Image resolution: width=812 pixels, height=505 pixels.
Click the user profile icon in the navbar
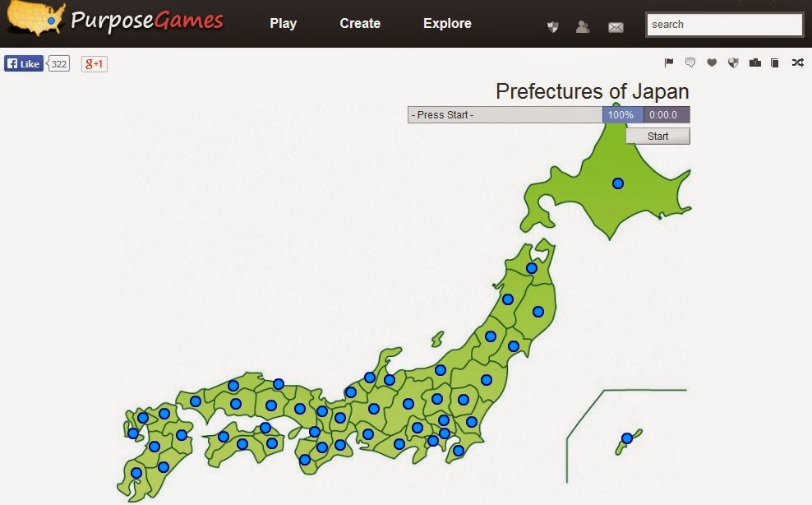pos(584,26)
